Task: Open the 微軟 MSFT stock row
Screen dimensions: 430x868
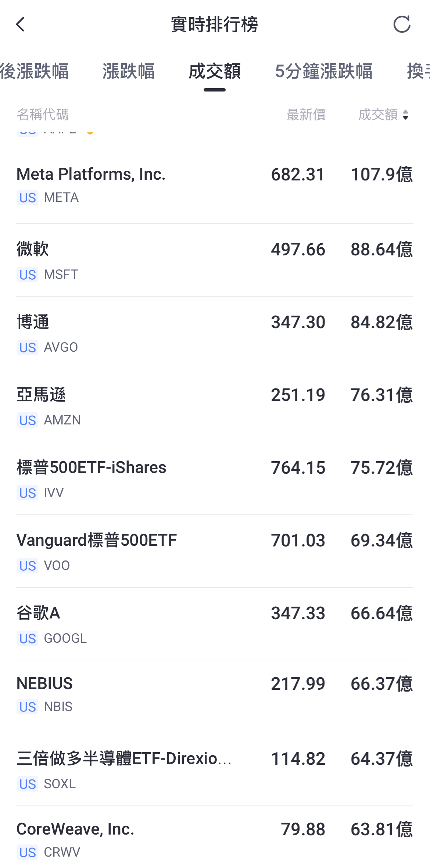Action: click(x=215, y=260)
